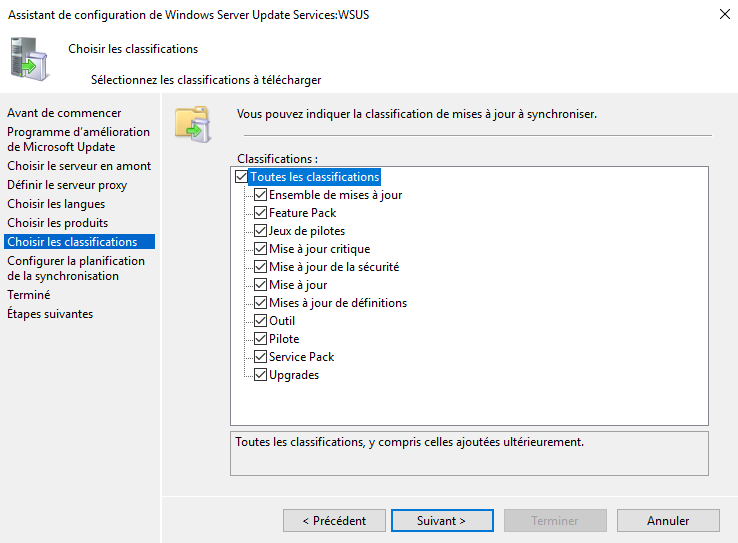Toggle the Mise à jour de la sécurité checkbox
Image resolution: width=738 pixels, height=543 pixels.
(260, 267)
